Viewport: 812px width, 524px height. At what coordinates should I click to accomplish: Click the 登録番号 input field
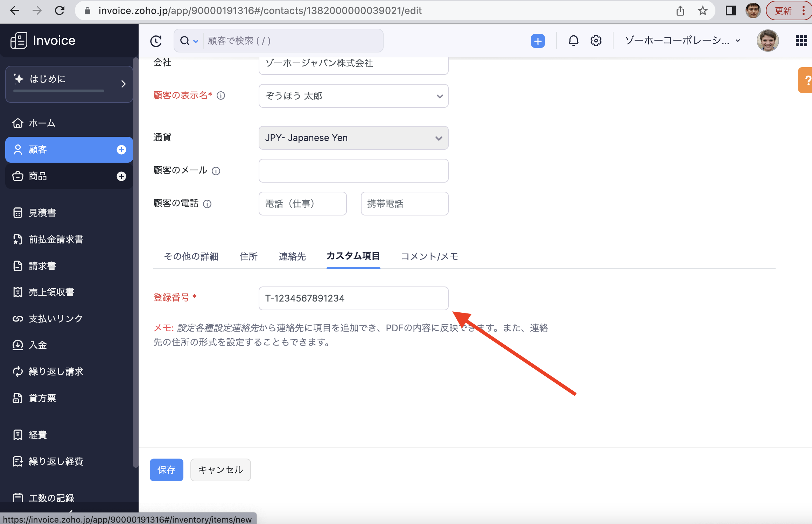pos(353,298)
